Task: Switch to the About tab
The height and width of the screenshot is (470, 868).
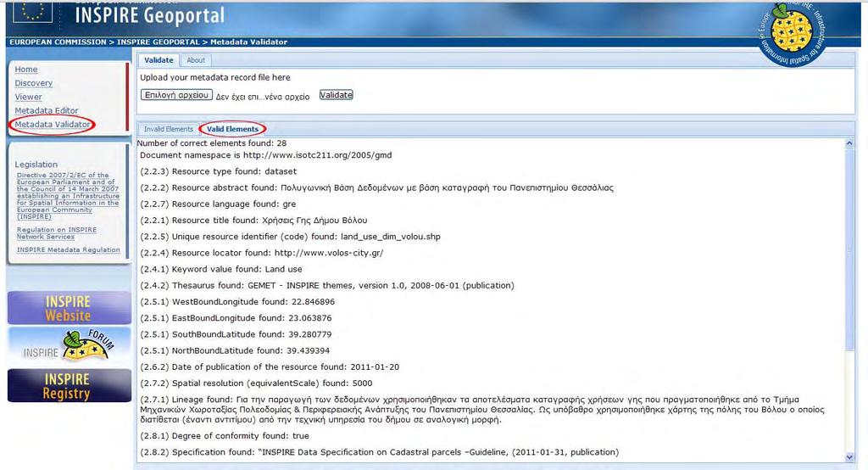Action: click(196, 60)
